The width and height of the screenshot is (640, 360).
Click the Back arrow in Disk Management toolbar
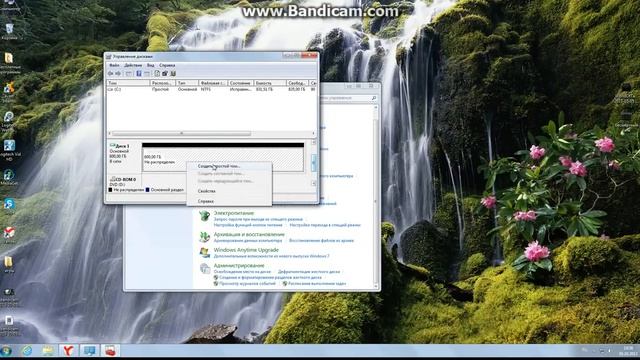click(110, 73)
